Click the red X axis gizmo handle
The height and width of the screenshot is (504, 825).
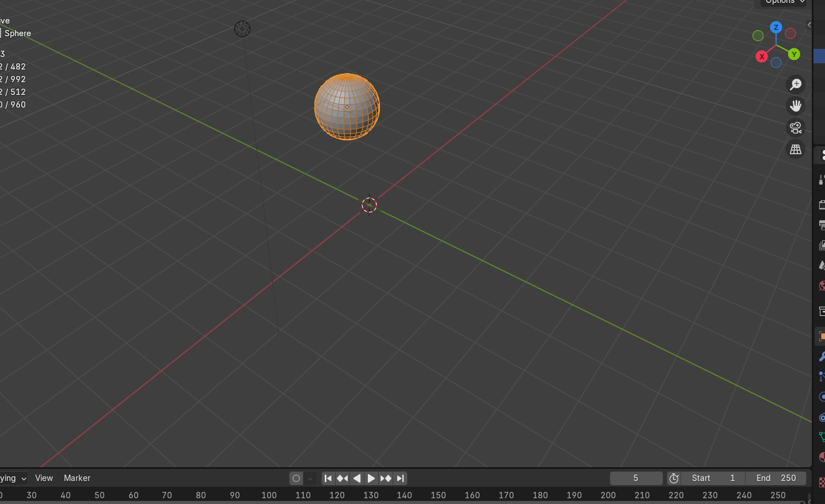tap(762, 56)
